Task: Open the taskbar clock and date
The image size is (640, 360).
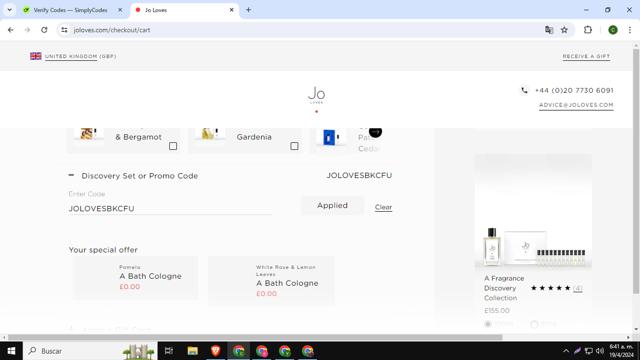Action: pyautogui.click(x=622, y=351)
